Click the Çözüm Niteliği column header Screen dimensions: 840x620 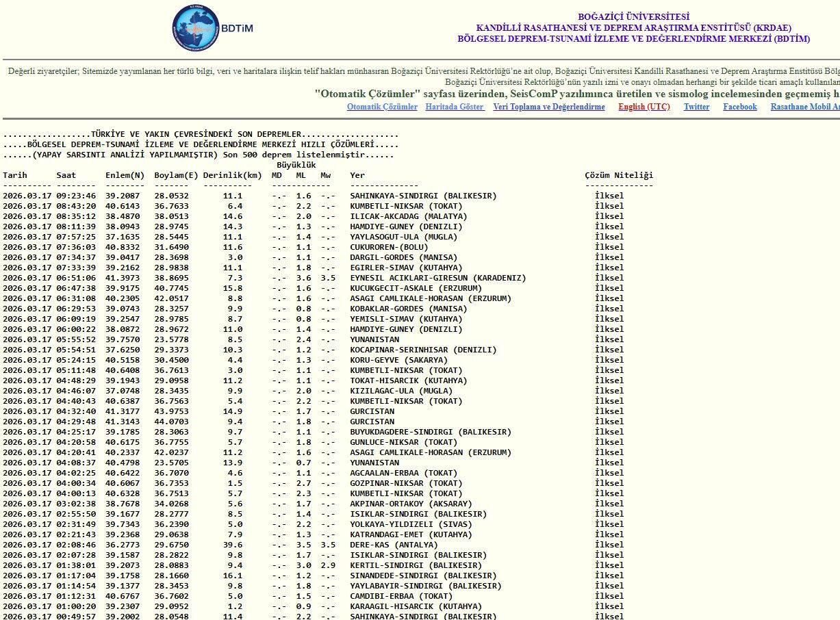(x=619, y=175)
